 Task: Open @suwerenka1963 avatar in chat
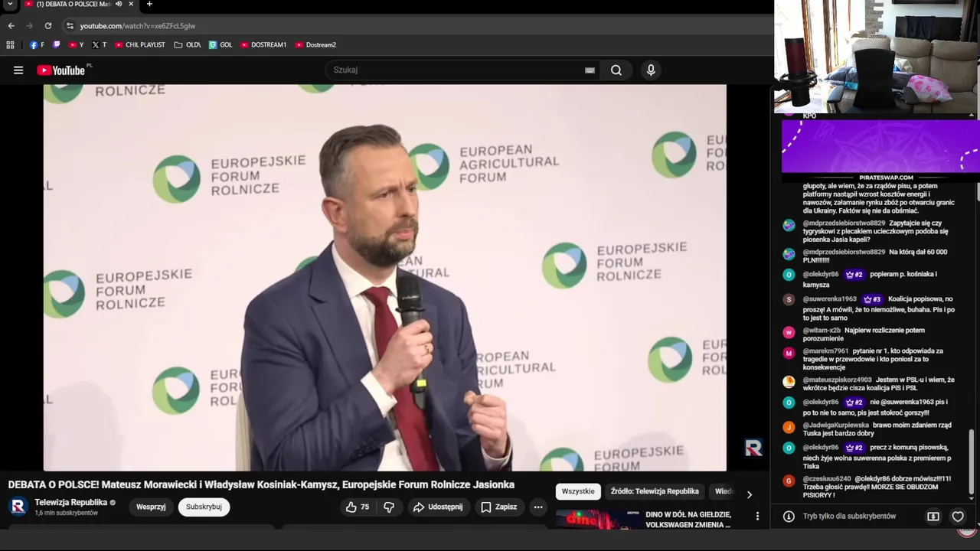click(789, 300)
